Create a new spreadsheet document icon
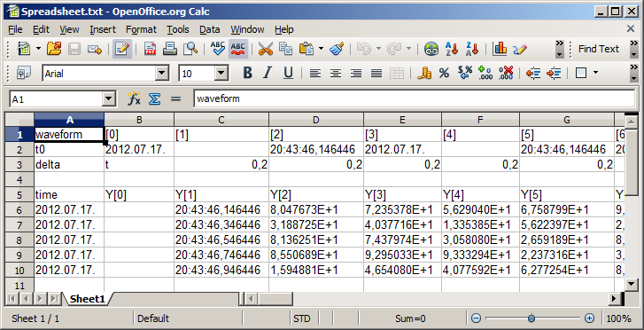 (x=24, y=49)
